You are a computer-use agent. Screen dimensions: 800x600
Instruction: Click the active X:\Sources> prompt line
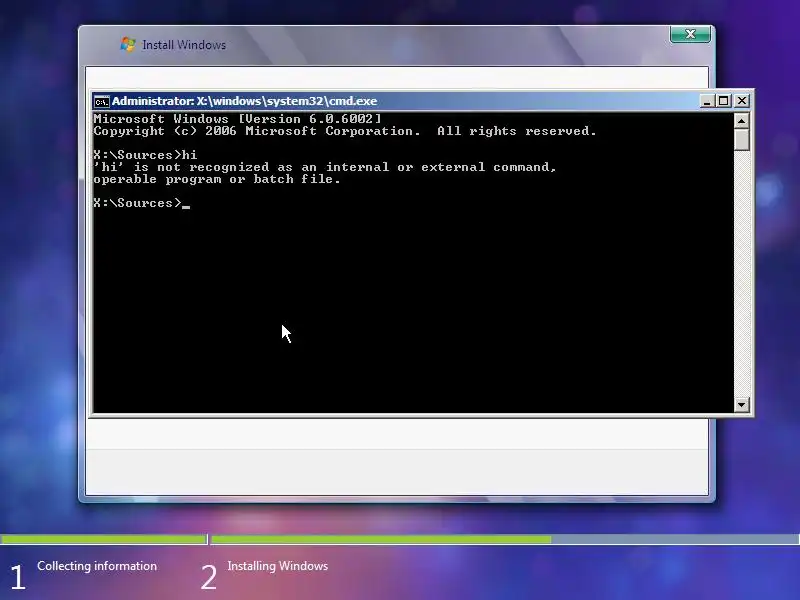[x=141, y=203]
